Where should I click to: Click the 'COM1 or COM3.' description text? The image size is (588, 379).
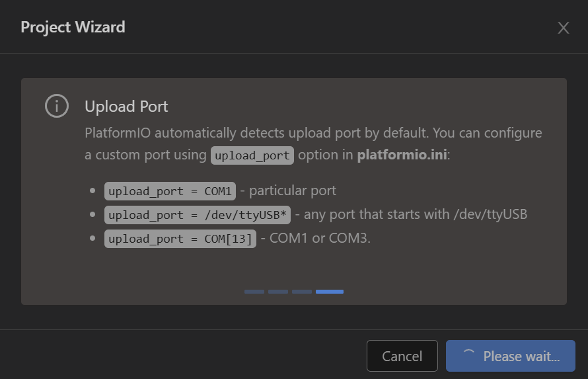[320, 238]
